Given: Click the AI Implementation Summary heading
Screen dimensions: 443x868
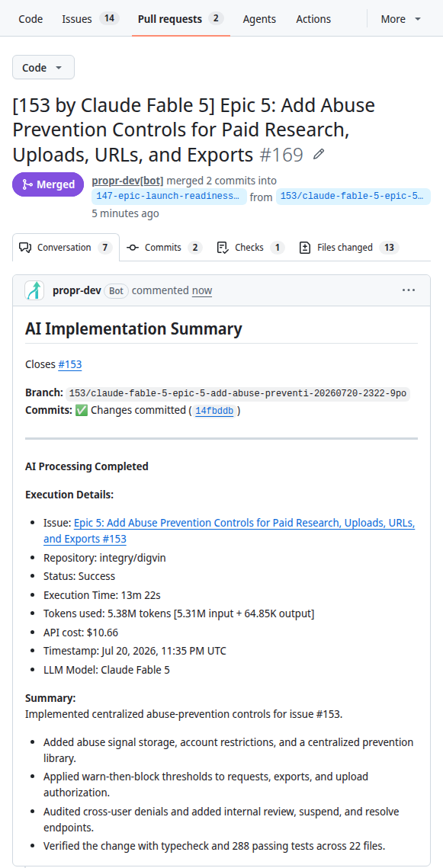Looking at the screenshot, I should coord(133,328).
